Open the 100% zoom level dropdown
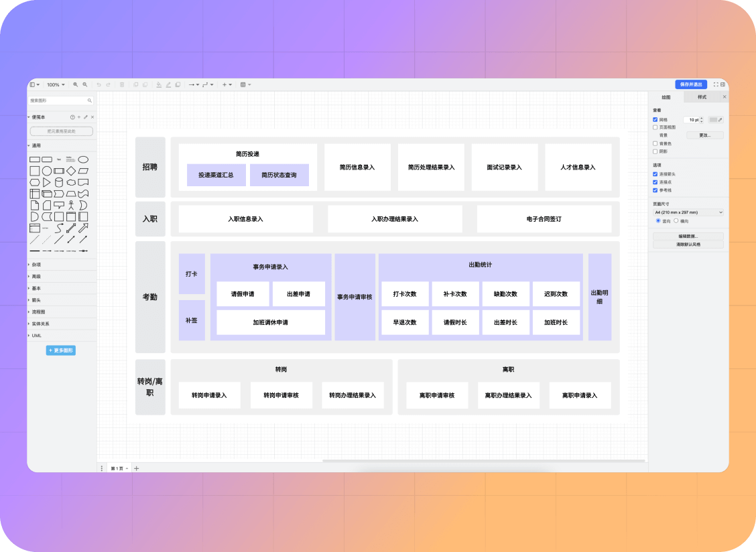 [56, 85]
